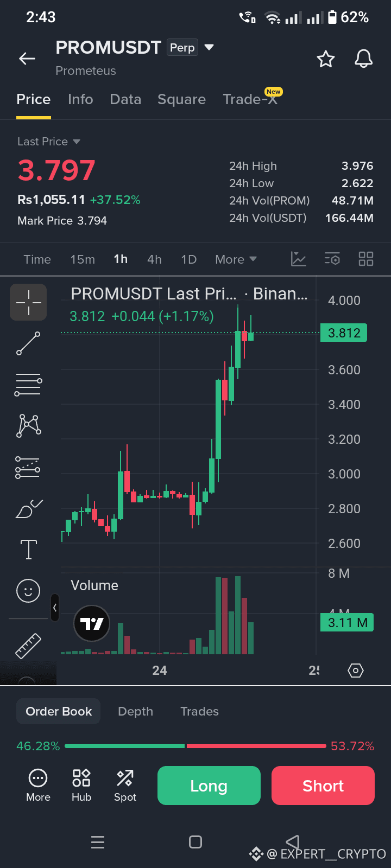Tap the Android recent apps button
The width and height of the screenshot is (391, 868).
[98, 842]
